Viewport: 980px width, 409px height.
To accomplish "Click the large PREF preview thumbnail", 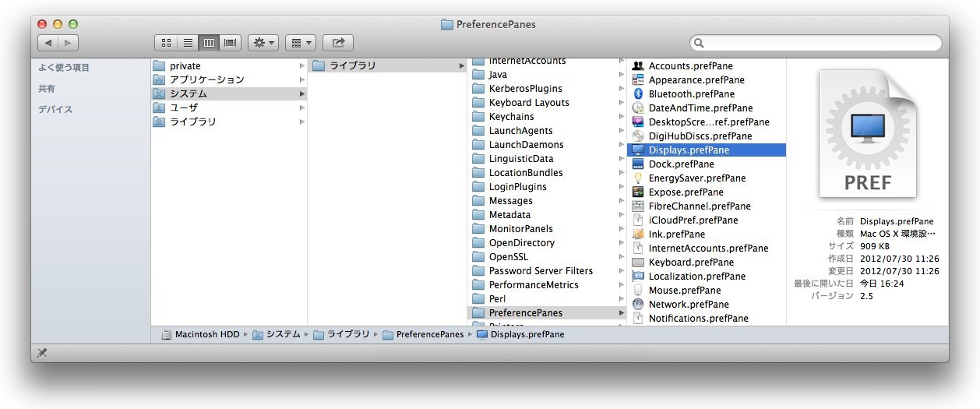I will (x=867, y=132).
